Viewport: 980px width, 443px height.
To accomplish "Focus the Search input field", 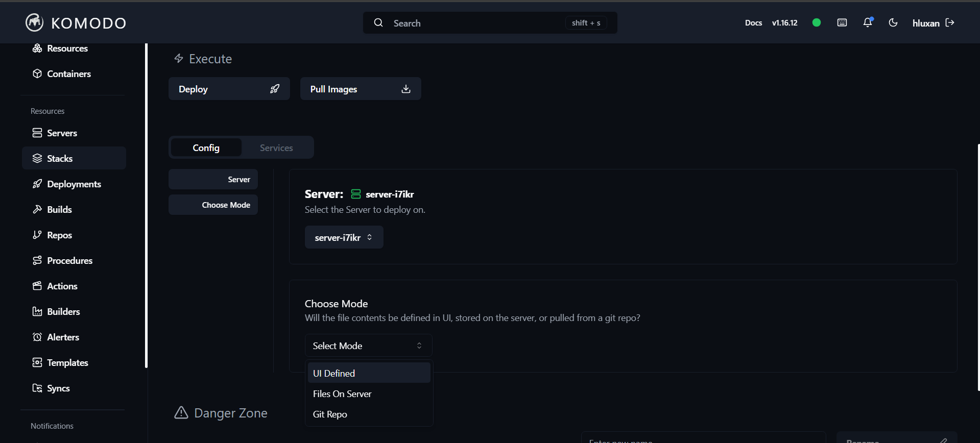I will 475,23.
